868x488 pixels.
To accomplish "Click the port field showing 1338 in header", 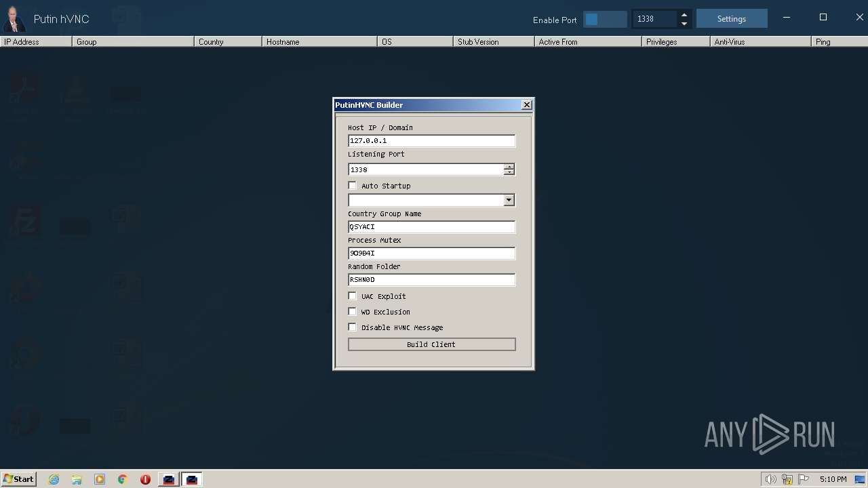I will pos(655,19).
